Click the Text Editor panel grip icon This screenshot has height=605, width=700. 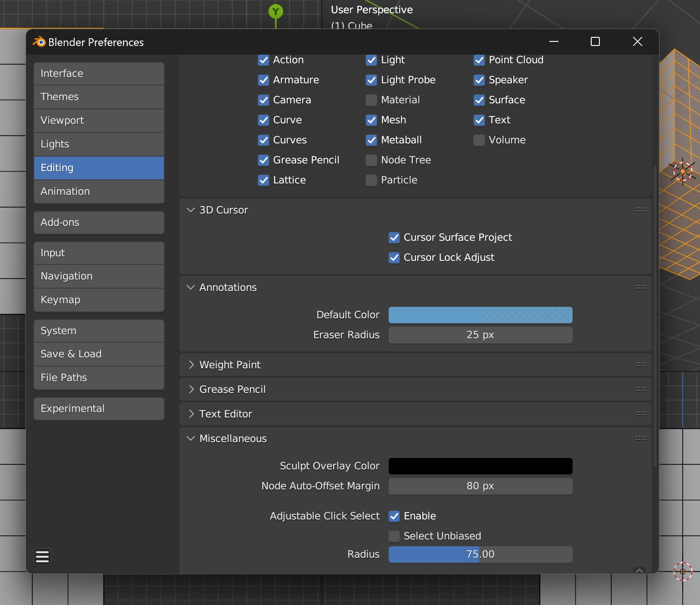point(640,414)
